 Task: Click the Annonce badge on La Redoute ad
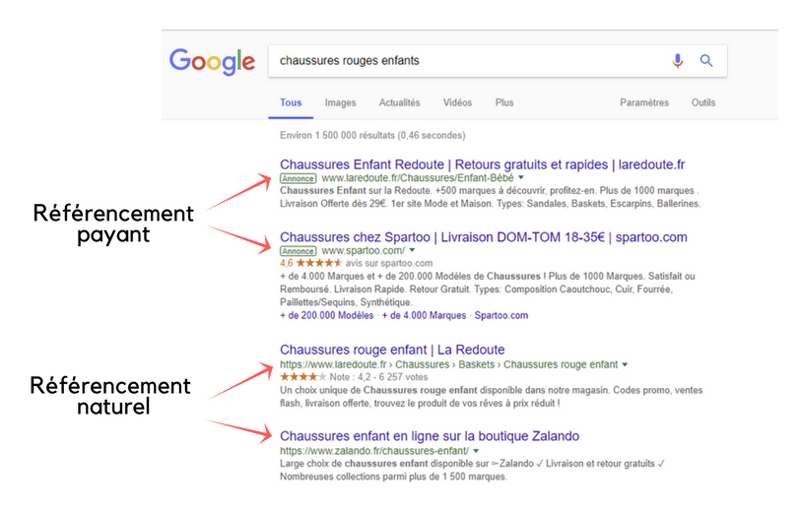tap(298, 178)
